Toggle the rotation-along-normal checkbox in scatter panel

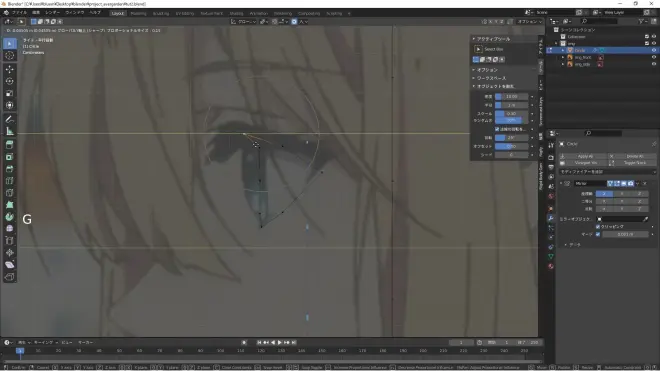point(497,129)
